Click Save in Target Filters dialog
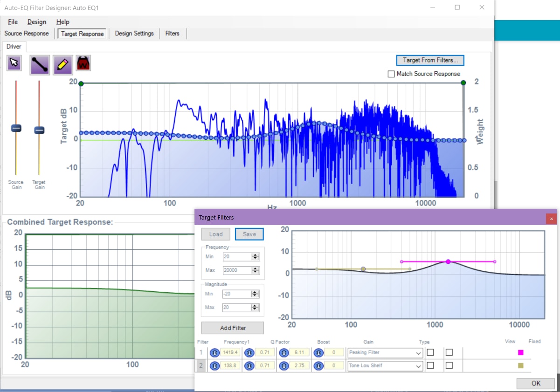The width and height of the screenshot is (560, 392). coord(249,234)
